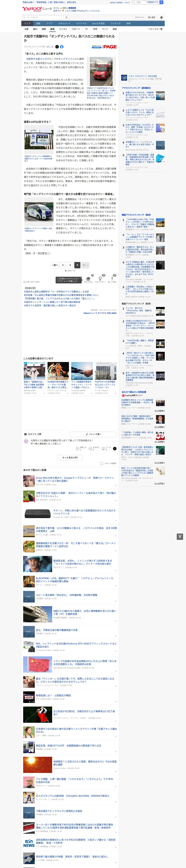The width and height of the screenshot is (186, 868).
Task: Open トピックス一覧 link
Action: coord(155,29)
